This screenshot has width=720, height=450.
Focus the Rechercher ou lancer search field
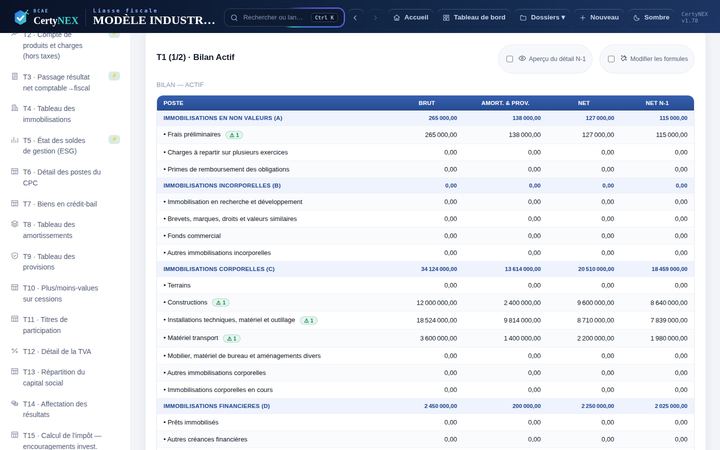coord(284,17)
